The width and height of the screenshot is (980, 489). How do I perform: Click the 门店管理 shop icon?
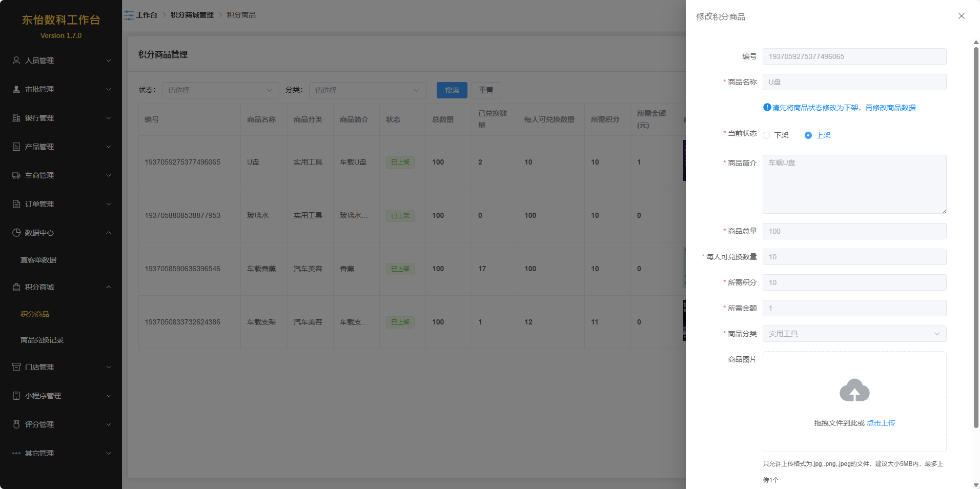[x=16, y=367]
